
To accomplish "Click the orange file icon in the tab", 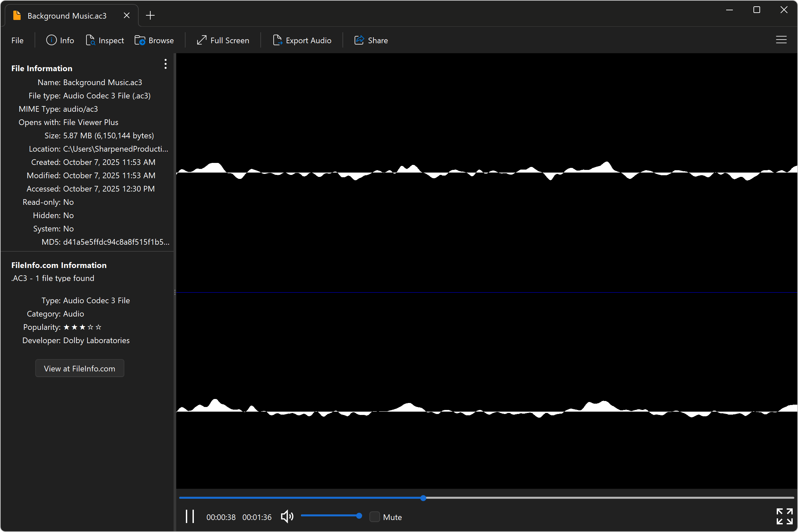I will pos(17,15).
